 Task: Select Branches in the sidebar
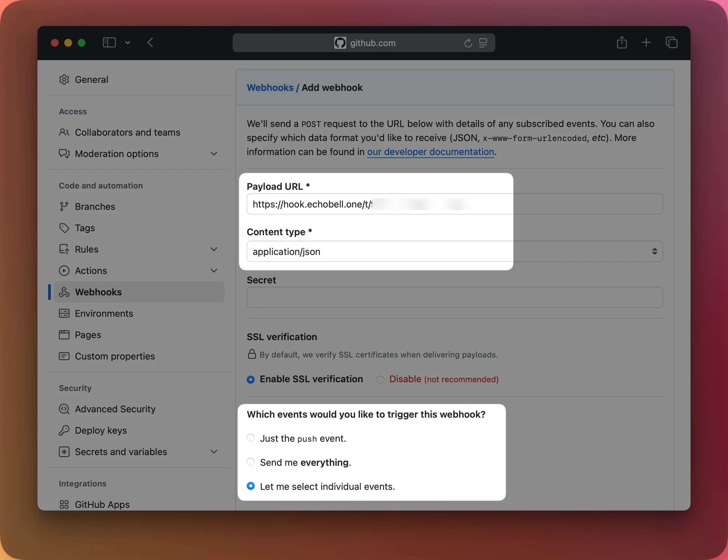tap(95, 206)
